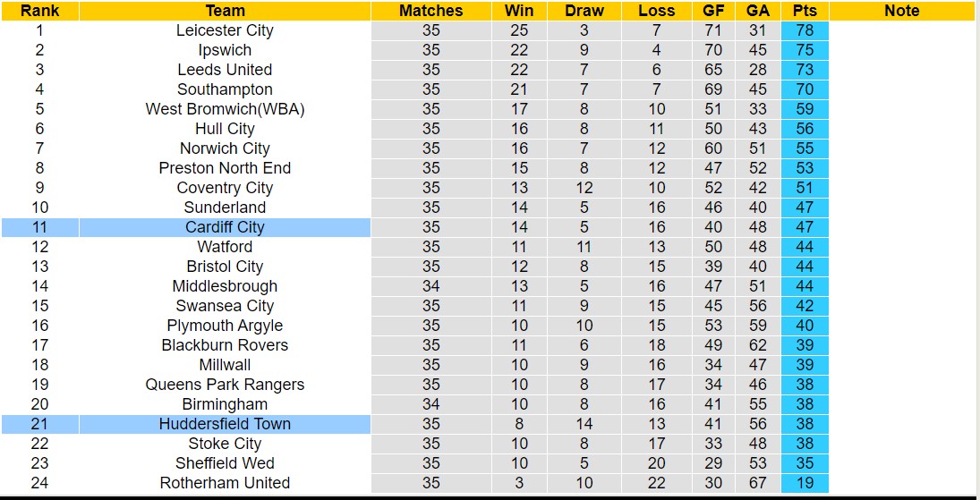Open the Ipswich team link
Image resolution: width=980 pixels, height=500 pixels.
click(x=225, y=50)
